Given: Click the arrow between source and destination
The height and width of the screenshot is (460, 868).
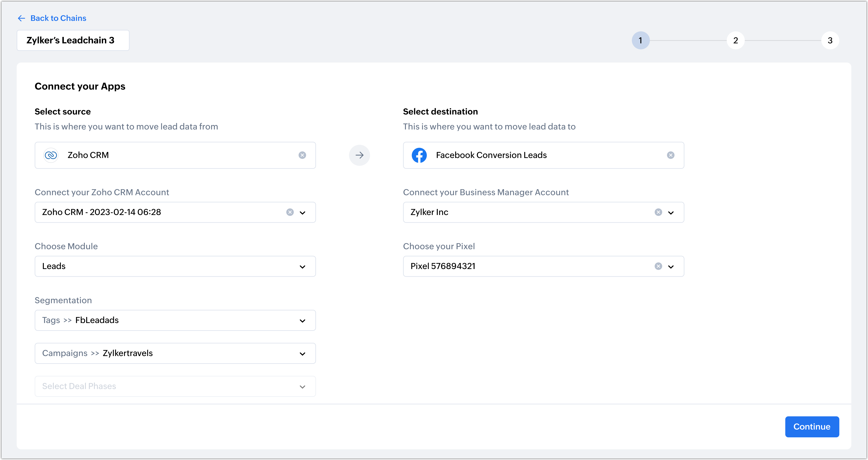Looking at the screenshot, I should [359, 155].
